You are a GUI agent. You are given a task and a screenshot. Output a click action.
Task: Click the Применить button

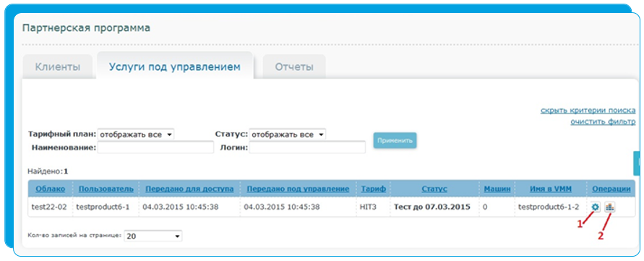coord(395,140)
